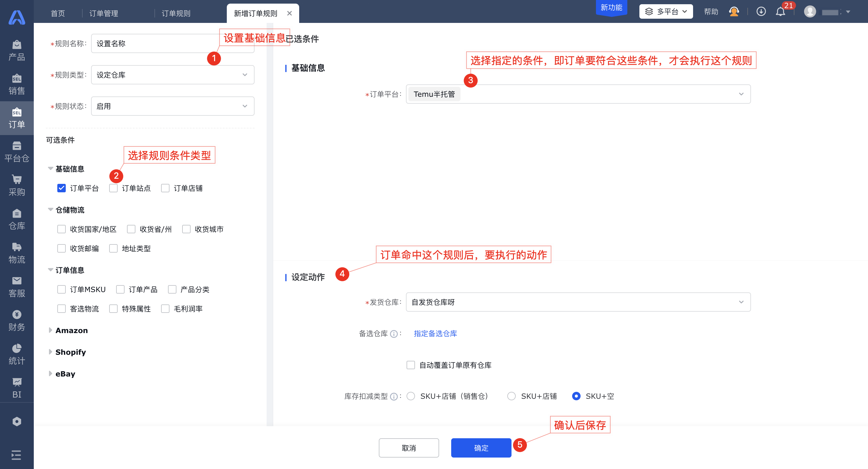Close the 新增订单规则 tab

point(289,14)
